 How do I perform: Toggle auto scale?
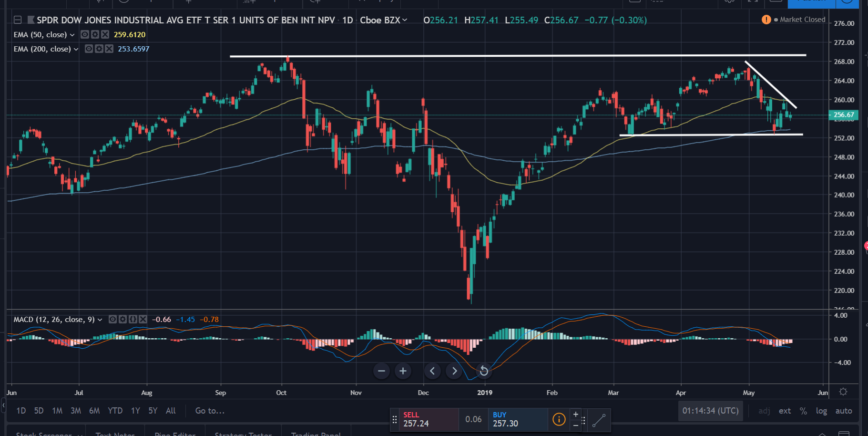pyautogui.click(x=844, y=411)
